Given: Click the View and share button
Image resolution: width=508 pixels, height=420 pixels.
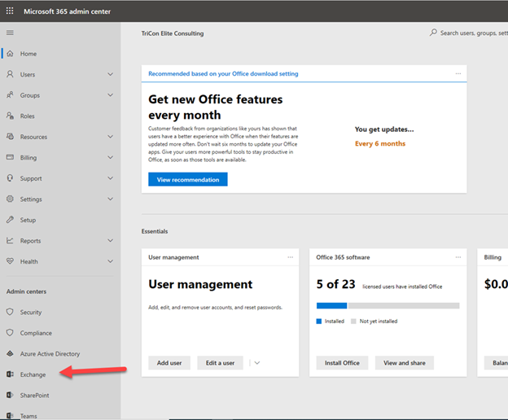Looking at the screenshot, I should point(405,363).
